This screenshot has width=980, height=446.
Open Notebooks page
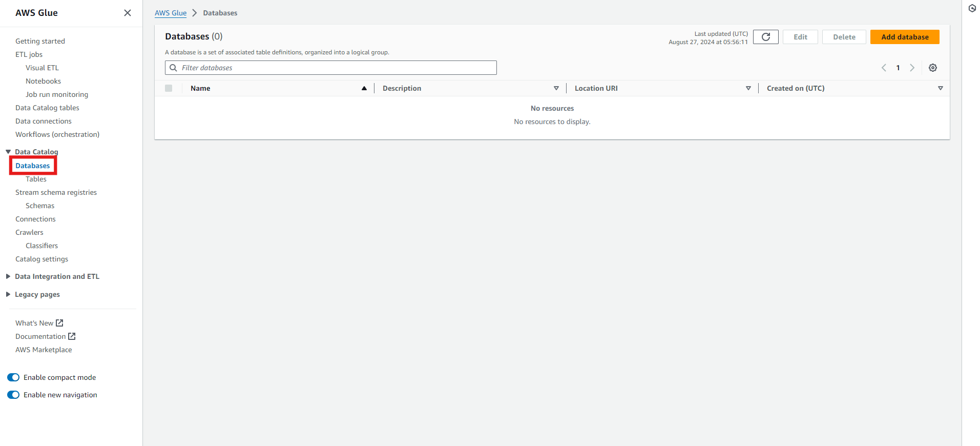[x=43, y=81]
